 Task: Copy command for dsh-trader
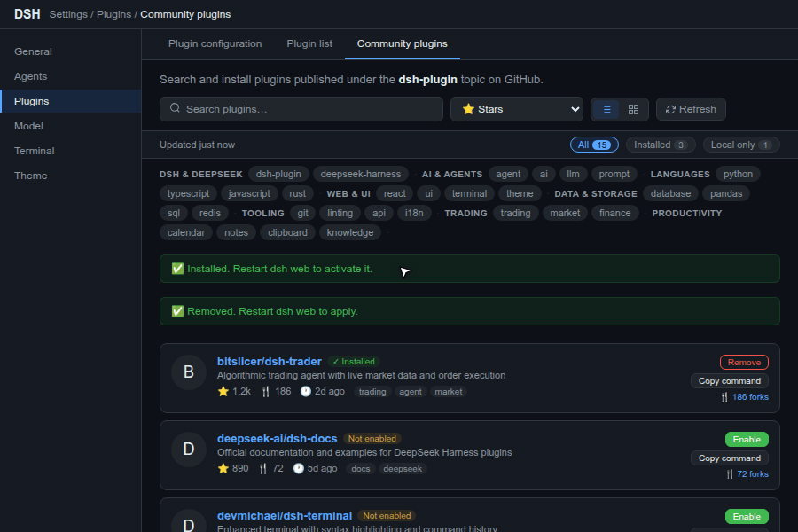coord(730,381)
